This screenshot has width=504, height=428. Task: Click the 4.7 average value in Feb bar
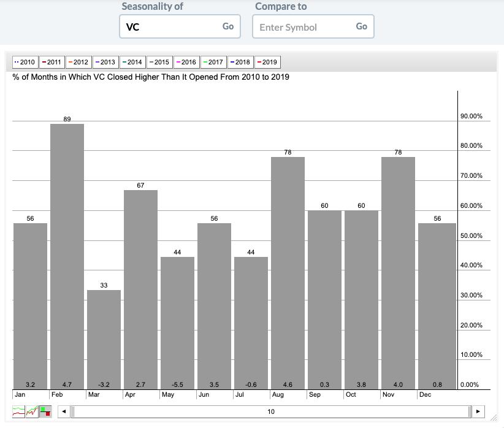[x=67, y=384]
